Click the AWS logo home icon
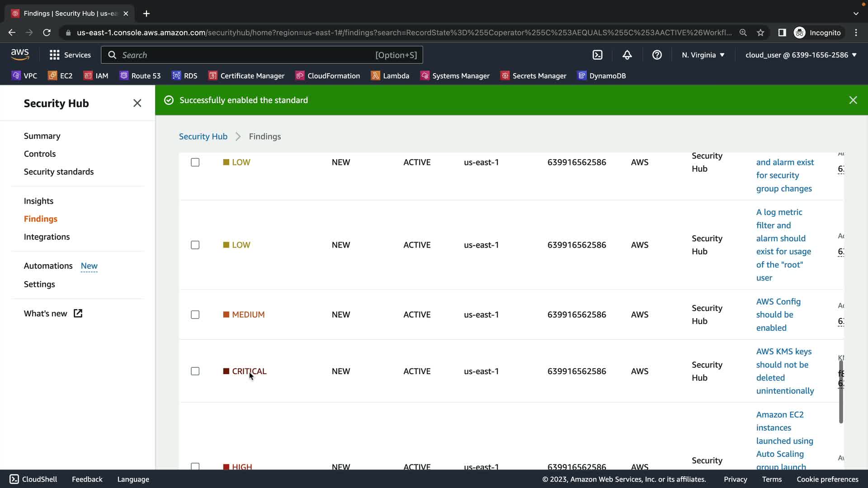The width and height of the screenshot is (868, 488). tap(20, 55)
